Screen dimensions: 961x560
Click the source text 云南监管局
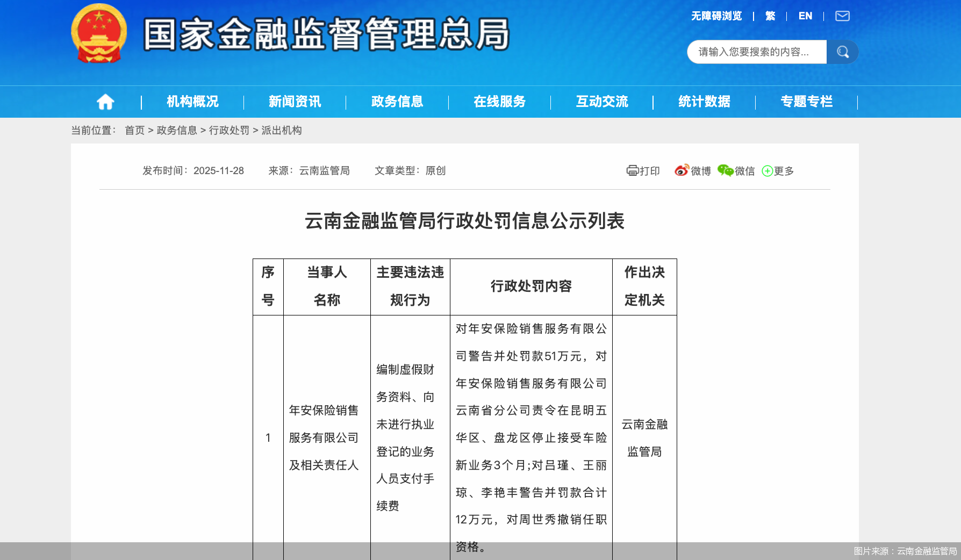(325, 171)
